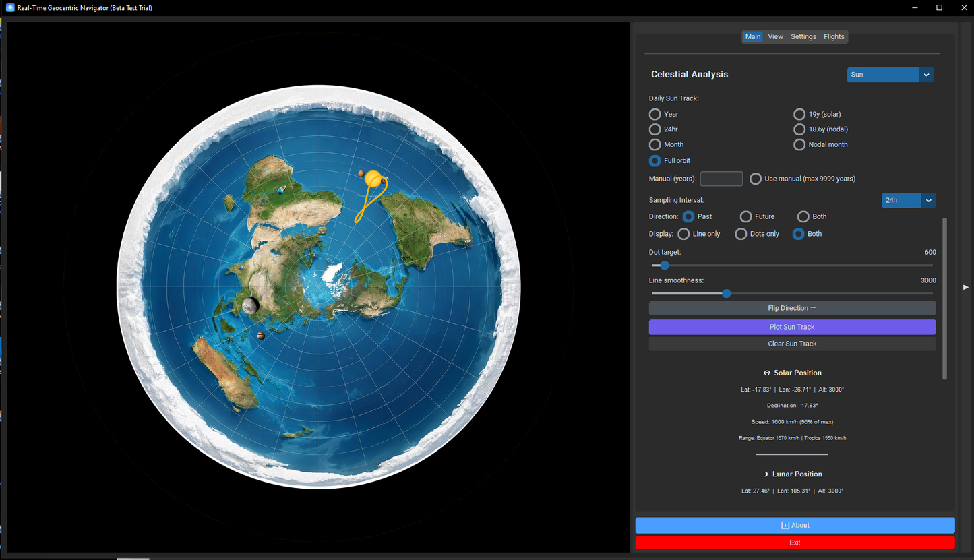Click the Flip Direction button
This screenshot has width=974, height=560.
click(792, 308)
